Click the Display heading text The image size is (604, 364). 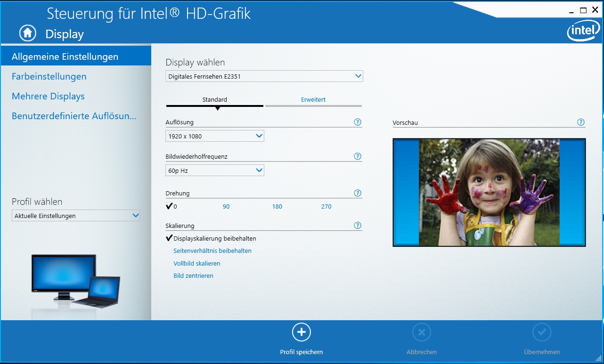coord(65,34)
